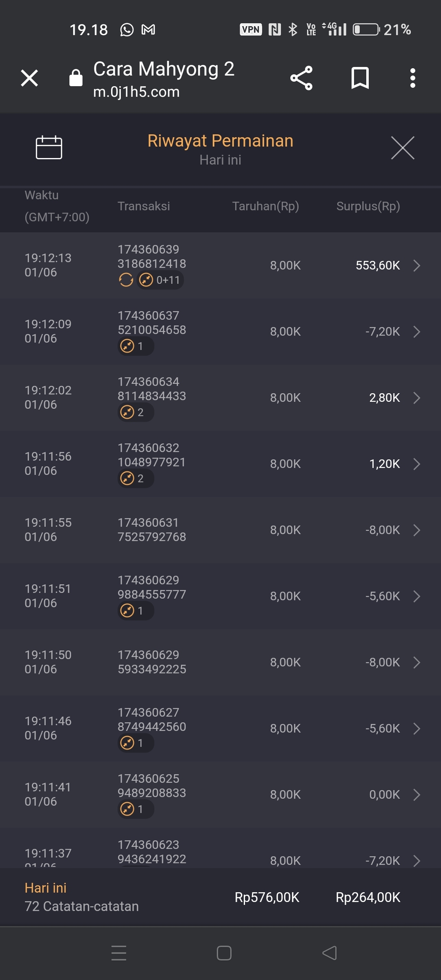Image resolution: width=441 pixels, height=980 pixels.
Task: Expand the 553,60K surplus record details
Action: [x=416, y=265]
